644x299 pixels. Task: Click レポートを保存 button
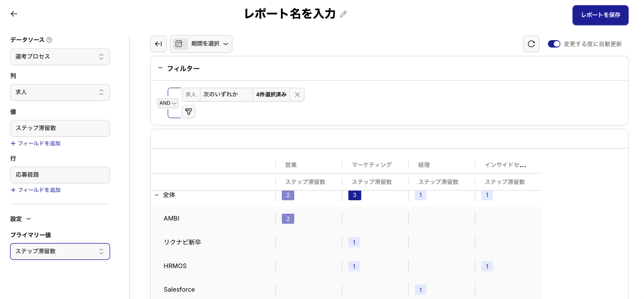pos(601,15)
